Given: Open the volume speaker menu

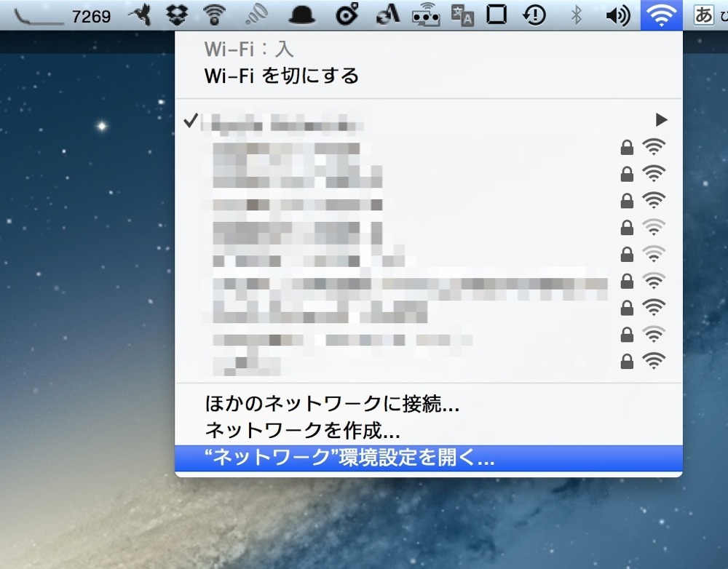Looking at the screenshot, I should (x=618, y=16).
